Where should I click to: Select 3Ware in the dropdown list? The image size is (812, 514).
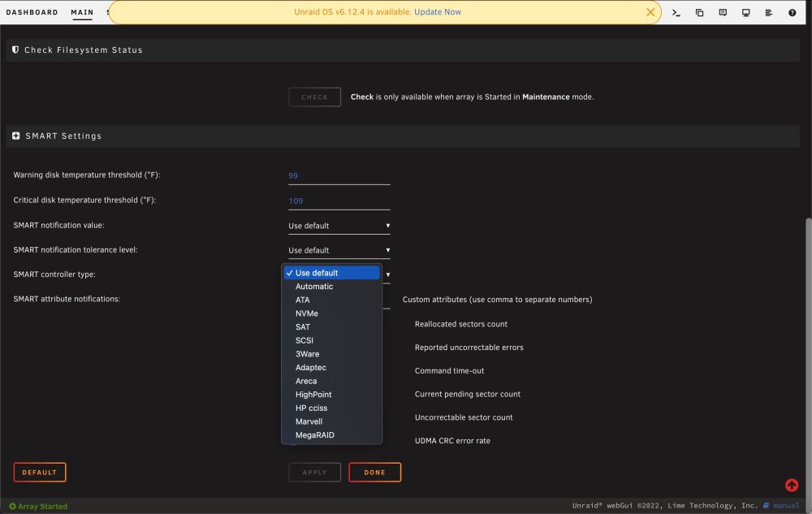point(331,353)
